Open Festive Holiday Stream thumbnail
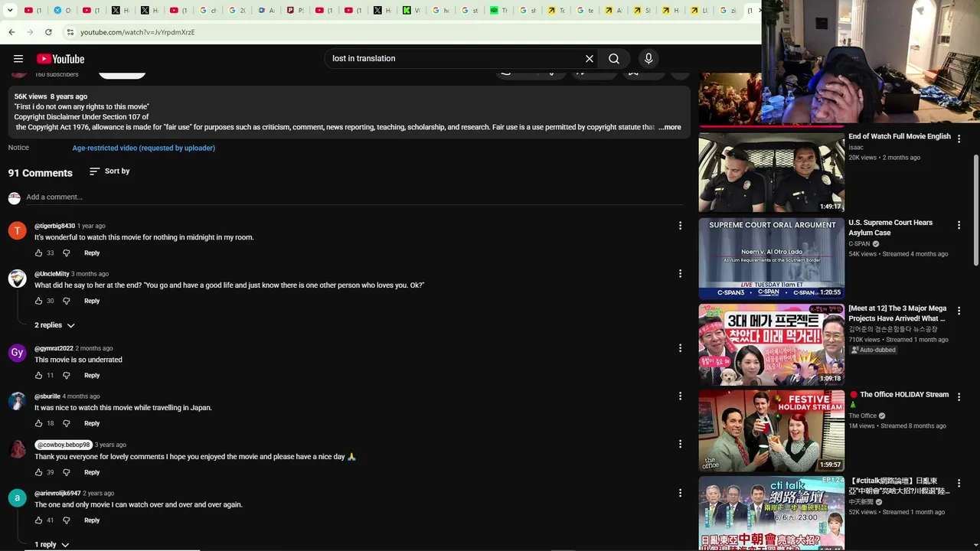Viewport: 980px width, 551px height. 771,431
